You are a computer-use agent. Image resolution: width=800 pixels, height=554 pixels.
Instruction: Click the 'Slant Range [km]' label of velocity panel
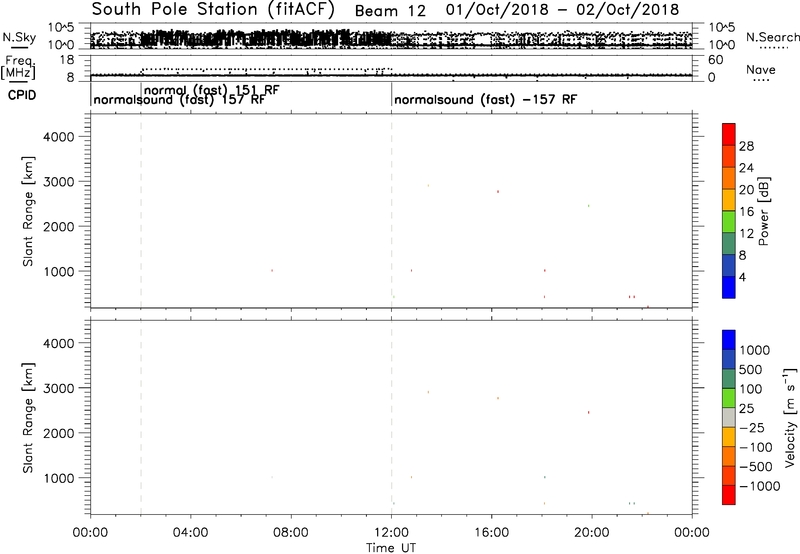[28, 418]
